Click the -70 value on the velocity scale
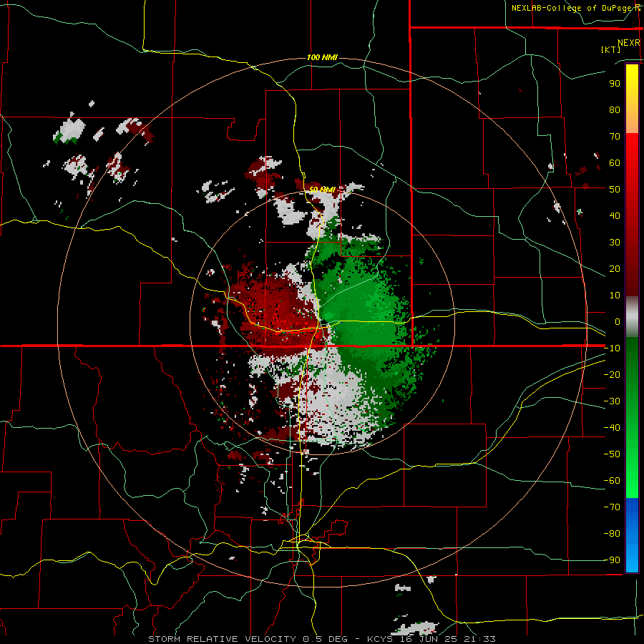 pyautogui.click(x=612, y=507)
